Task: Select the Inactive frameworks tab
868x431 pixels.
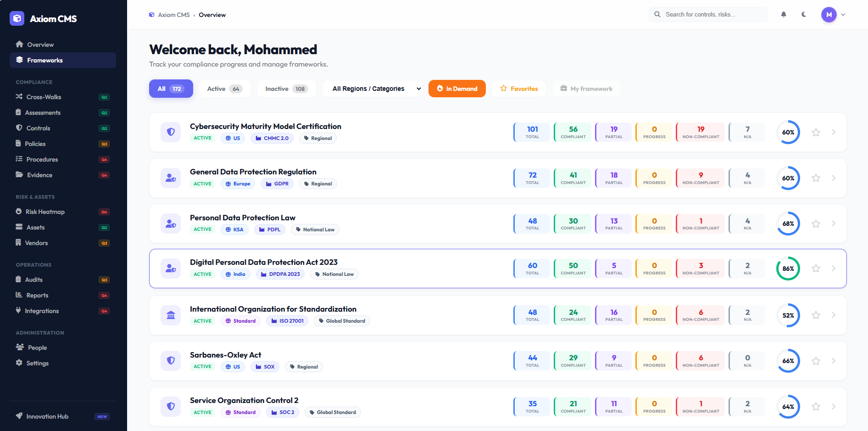Action: pos(286,89)
